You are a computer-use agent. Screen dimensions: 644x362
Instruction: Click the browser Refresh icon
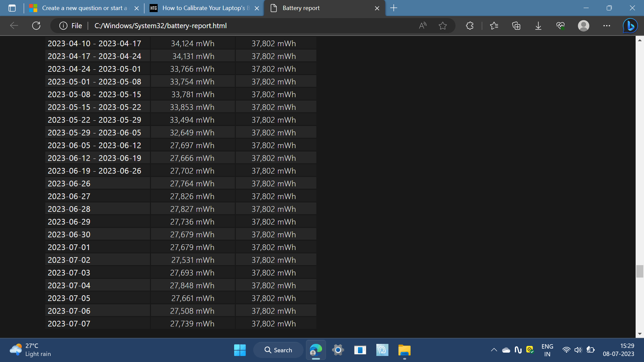[36, 26]
